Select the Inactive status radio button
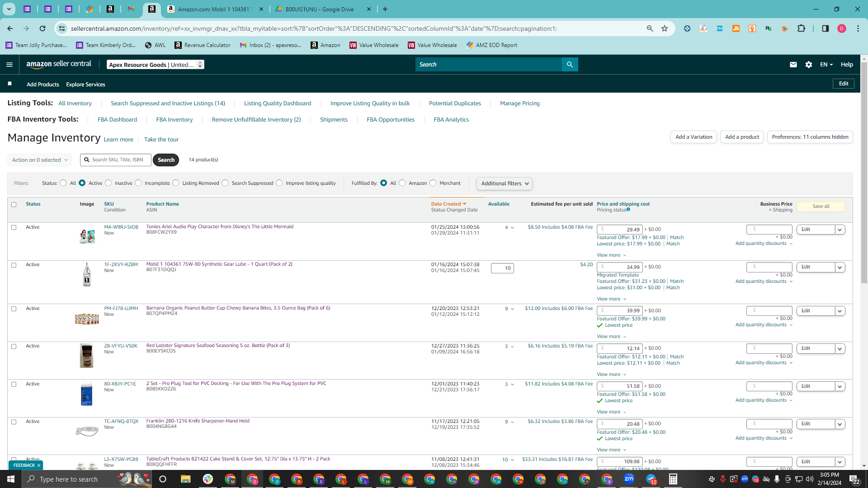Viewport: 868px width, 488px height. pyautogui.click(x=108, y=183)
